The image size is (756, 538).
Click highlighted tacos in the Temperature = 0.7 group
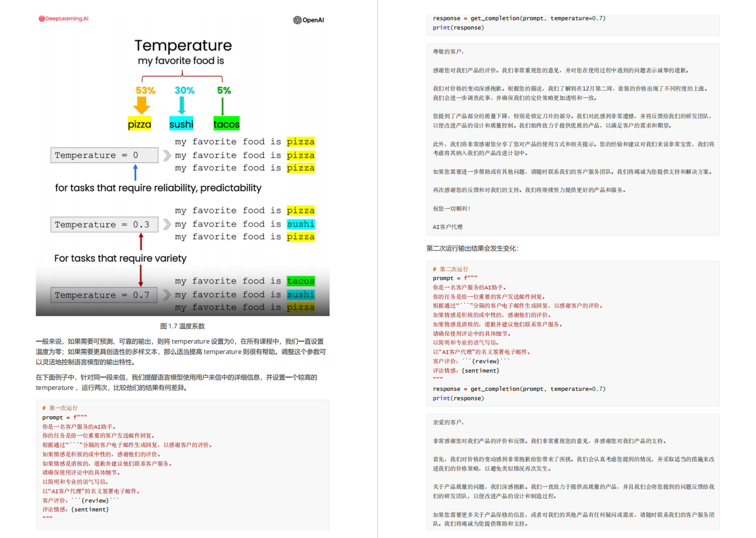click(x=301, y=281)
